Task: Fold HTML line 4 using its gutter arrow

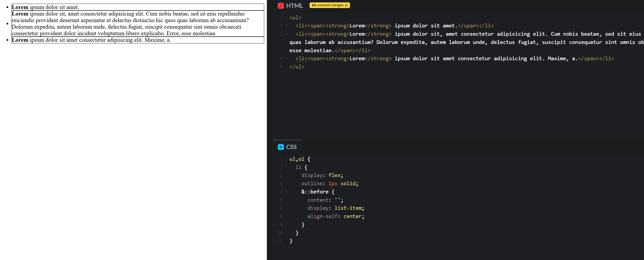Action: tap(286, 59)
